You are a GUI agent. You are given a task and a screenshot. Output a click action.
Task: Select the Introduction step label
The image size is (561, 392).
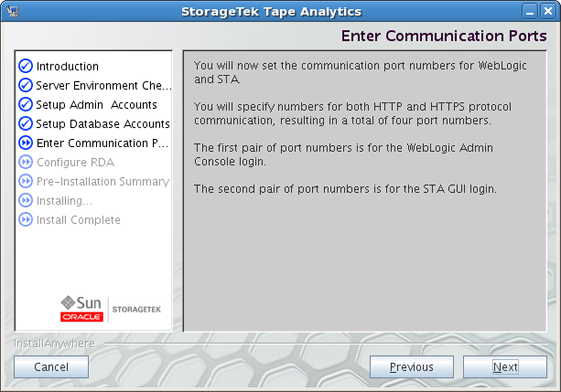(x=67, y=67)
